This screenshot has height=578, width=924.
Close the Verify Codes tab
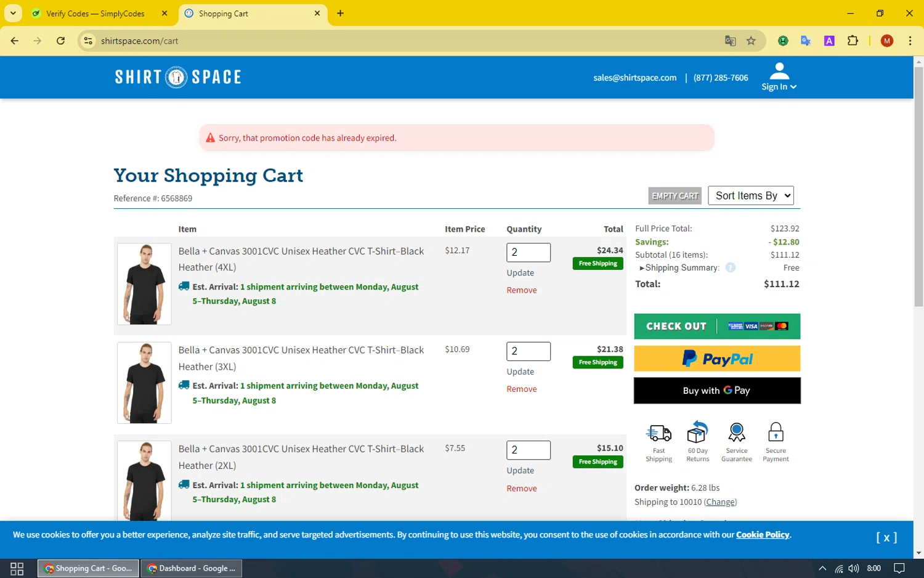point(164,13)
